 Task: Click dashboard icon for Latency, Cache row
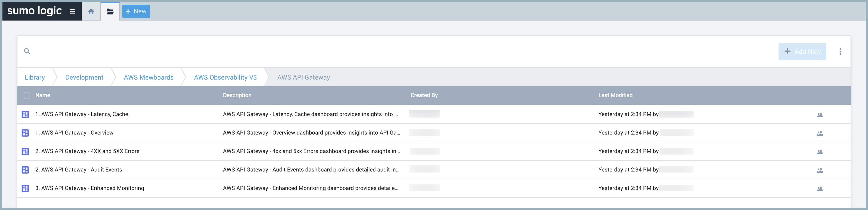25,114
